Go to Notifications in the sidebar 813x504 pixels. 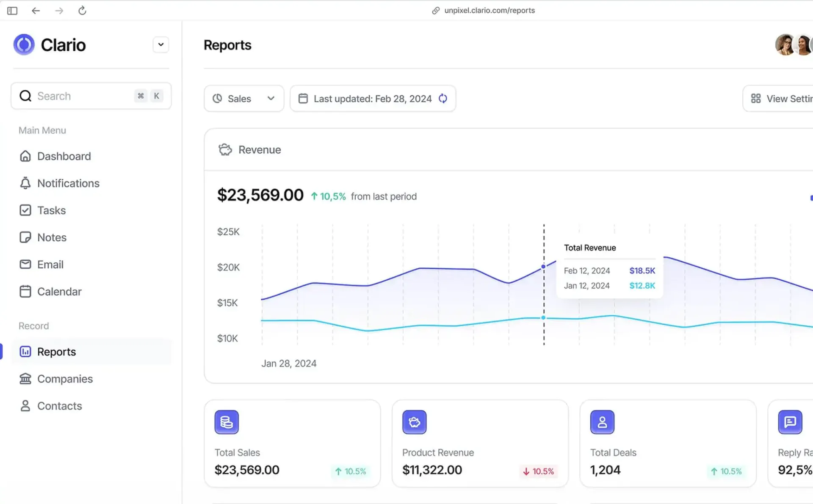click(68, 183)
